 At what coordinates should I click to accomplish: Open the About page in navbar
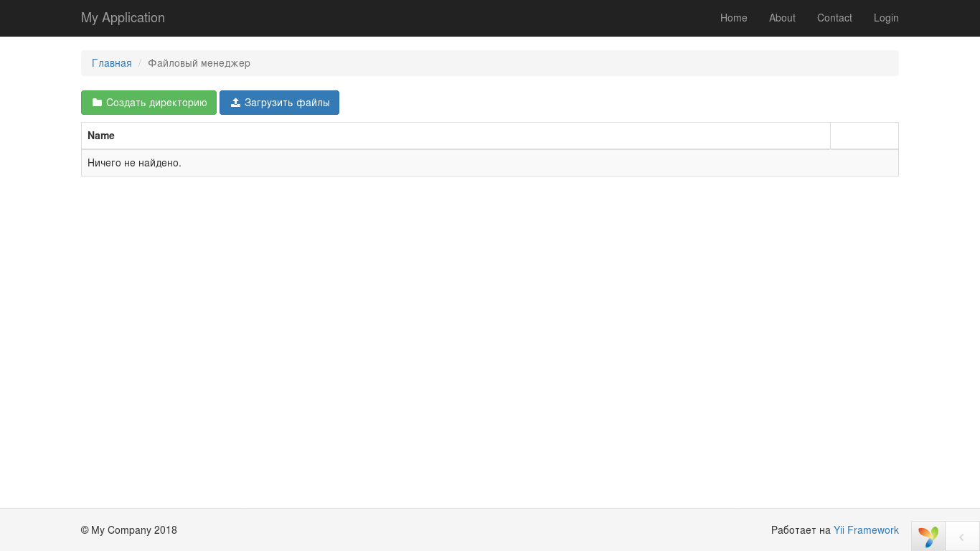782,18
